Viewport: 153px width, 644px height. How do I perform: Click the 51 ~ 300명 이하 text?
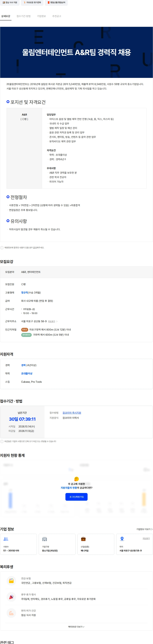click(x=11, y=550)
